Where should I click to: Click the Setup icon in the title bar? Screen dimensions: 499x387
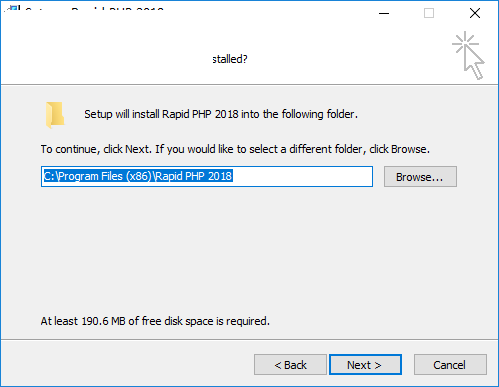click(x=13, y=8)
